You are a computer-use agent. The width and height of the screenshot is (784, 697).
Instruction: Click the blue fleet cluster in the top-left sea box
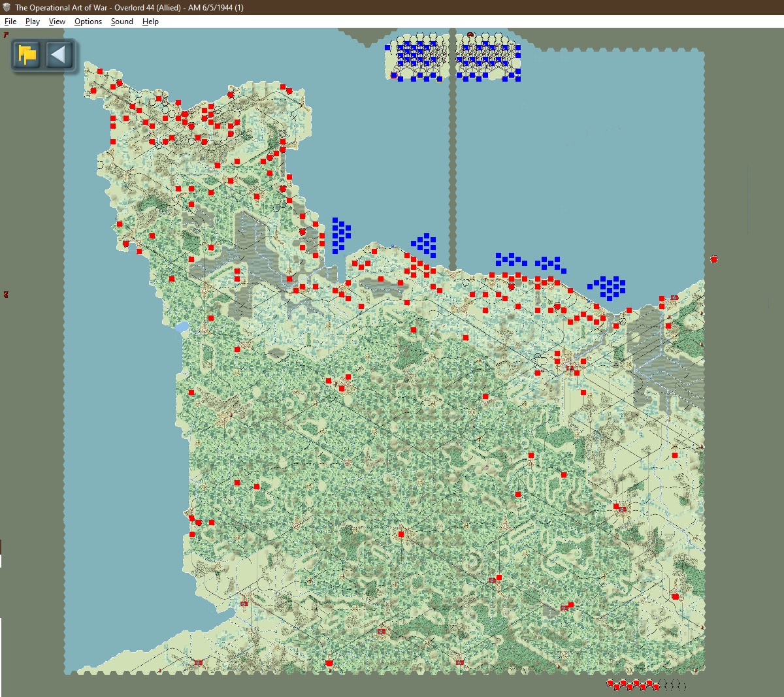[x=416, y=60]
